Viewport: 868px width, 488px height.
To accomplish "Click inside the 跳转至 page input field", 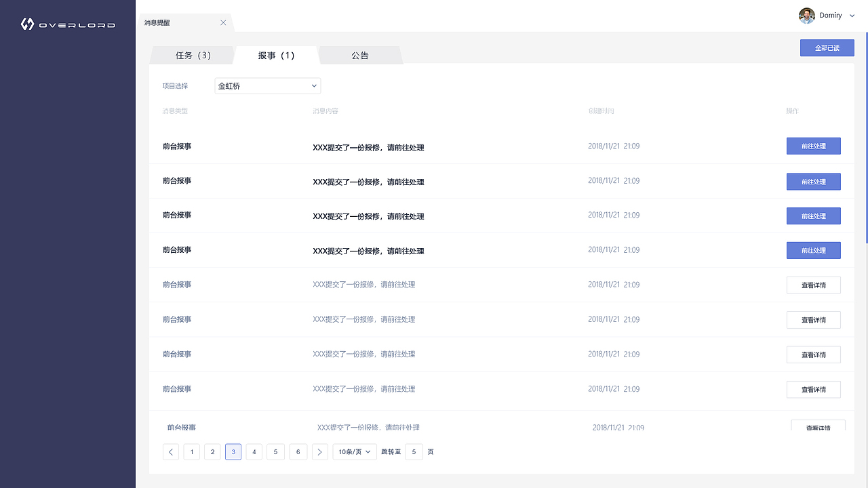I will click(414, 451).
